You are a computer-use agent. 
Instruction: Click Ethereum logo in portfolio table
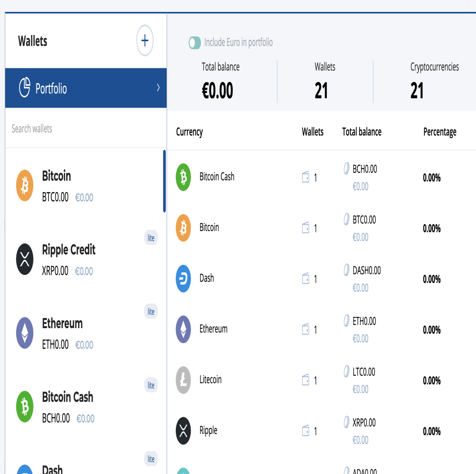pyautogui.click(x=183, y=329)
